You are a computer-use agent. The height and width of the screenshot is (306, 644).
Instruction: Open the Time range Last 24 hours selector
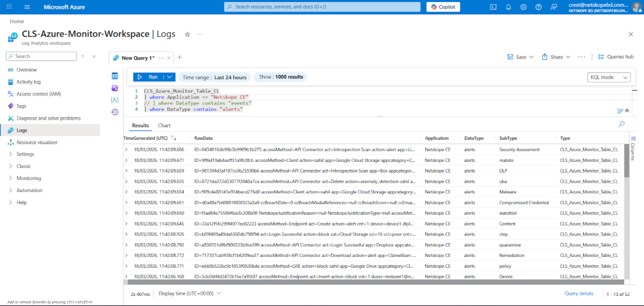tap(215, 77)
